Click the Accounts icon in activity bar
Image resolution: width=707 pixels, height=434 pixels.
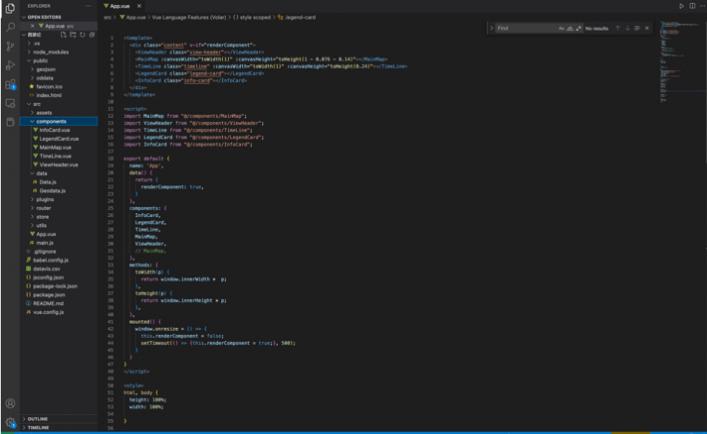(x=10, y=404)
